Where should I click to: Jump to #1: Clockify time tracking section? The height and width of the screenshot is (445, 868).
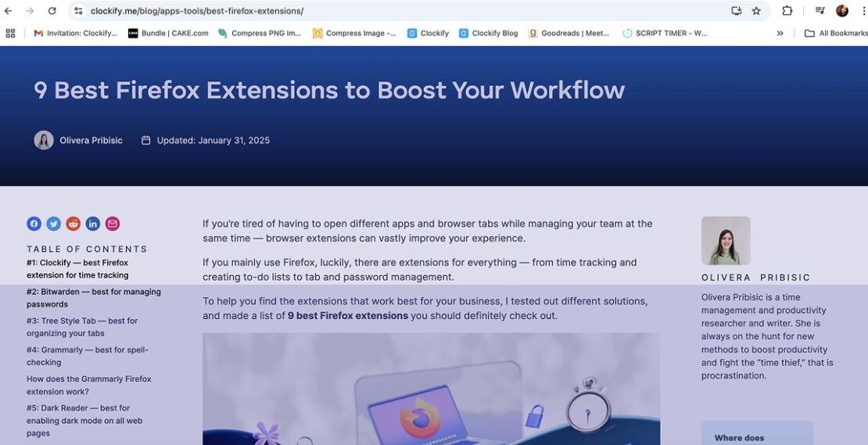[x=77, y=269]
